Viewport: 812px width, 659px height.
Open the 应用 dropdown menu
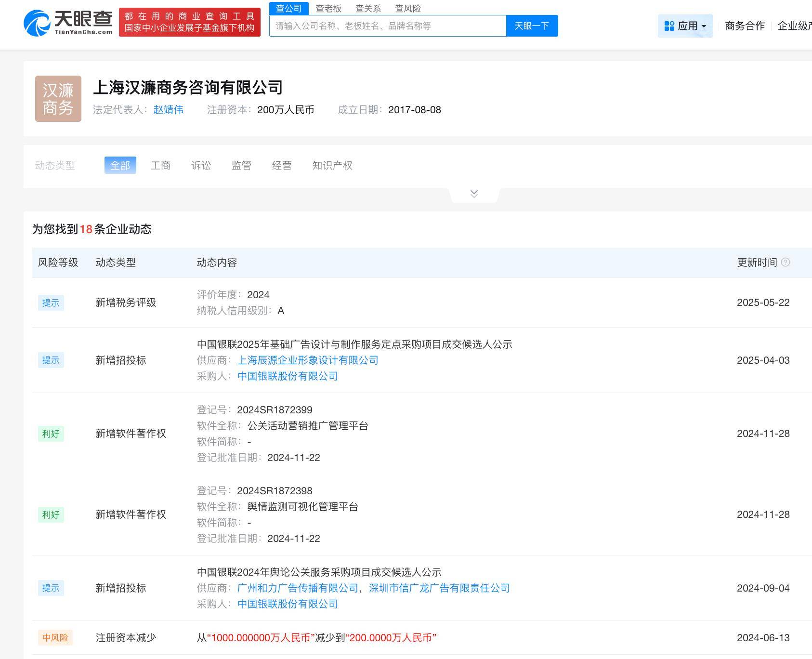point(685,26)
